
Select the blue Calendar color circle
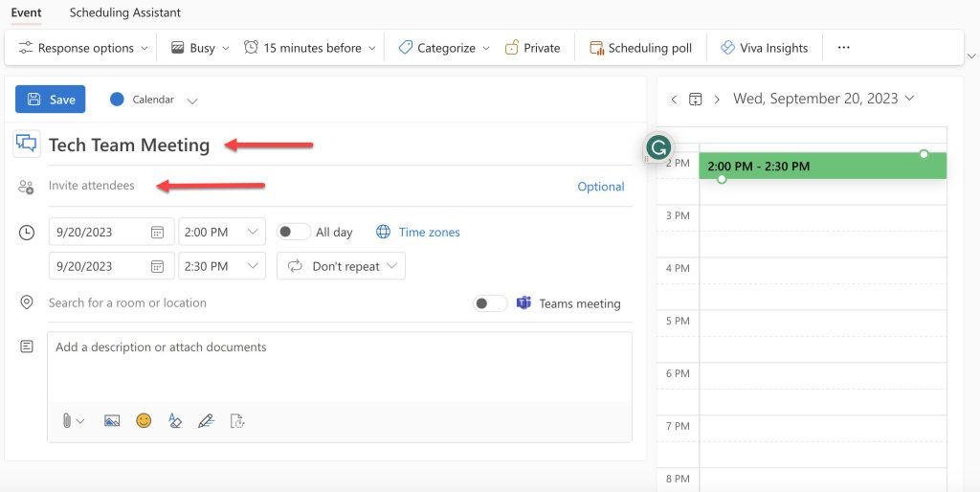tap(118, 100)
